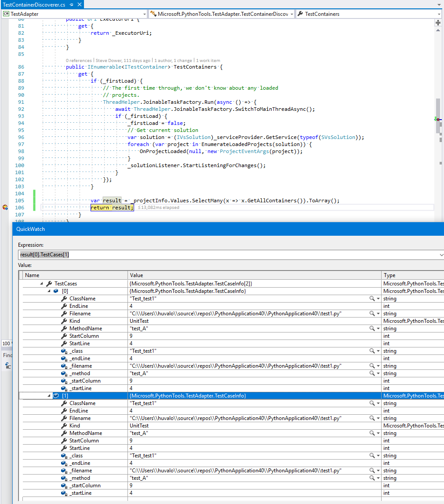Screen dimensions: 444x504
Task: Select the TestContainerDiscoverer.cs document tab
Action: [35, 5]
